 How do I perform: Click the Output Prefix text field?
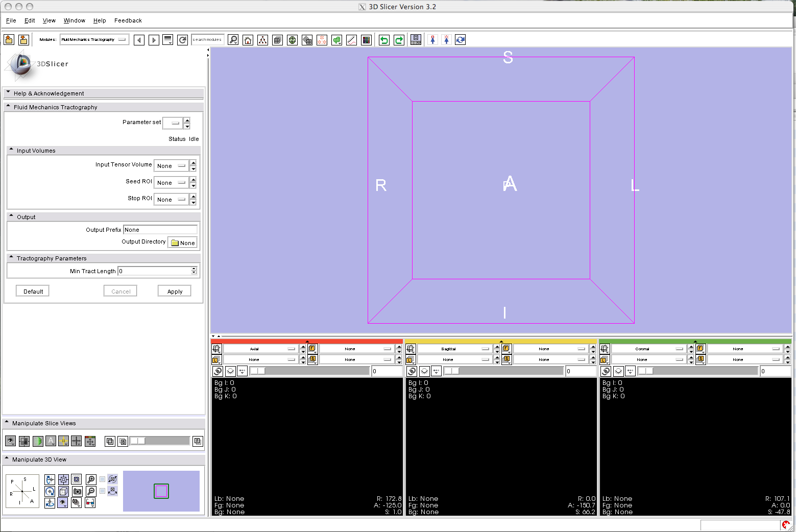160,230
